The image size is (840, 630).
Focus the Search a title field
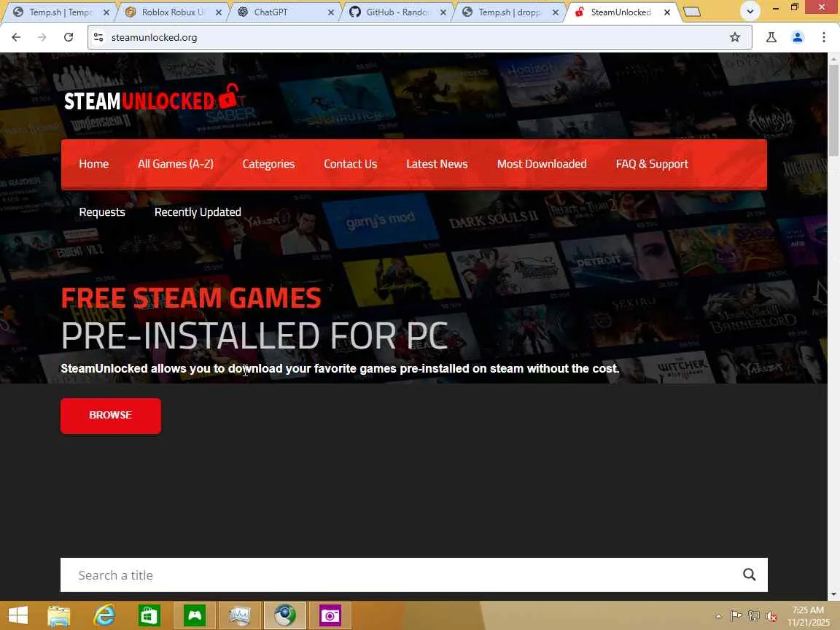(x=413, y=575)
